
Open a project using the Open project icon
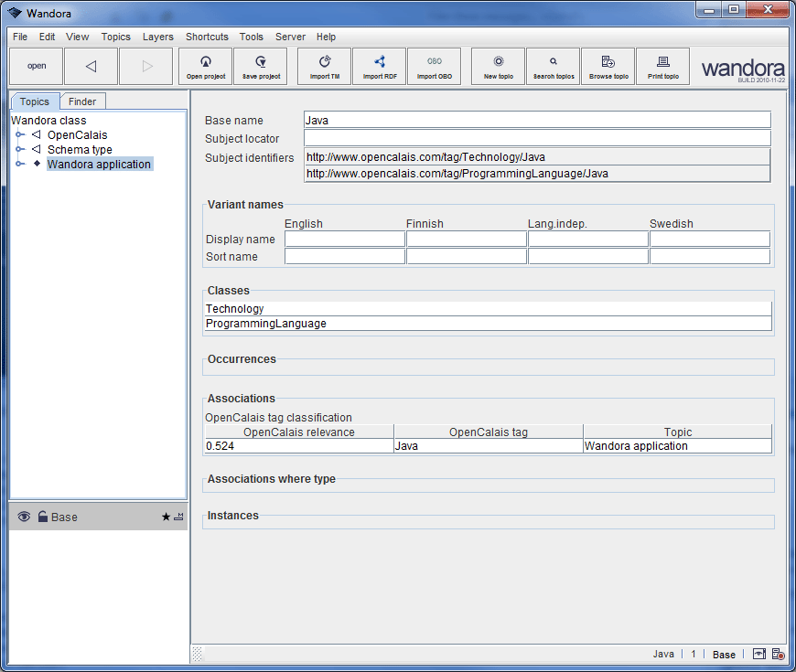205,66
